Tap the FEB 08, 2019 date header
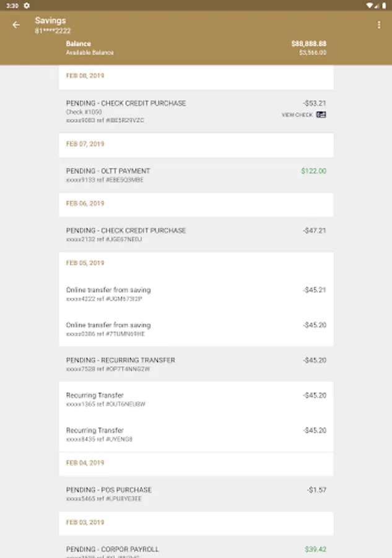The image size is (392, 558). pyautogui.click(x=85, y=76)
